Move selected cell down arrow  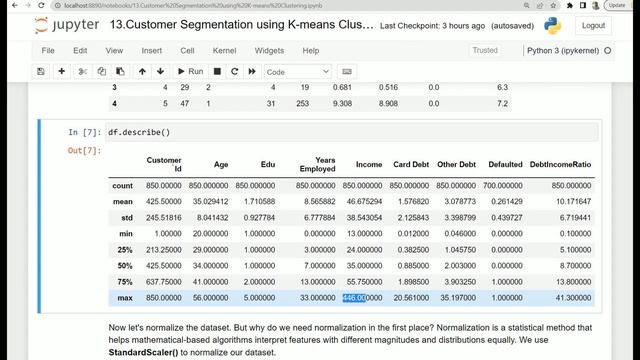pyautogui.click(x=160, y=71)
